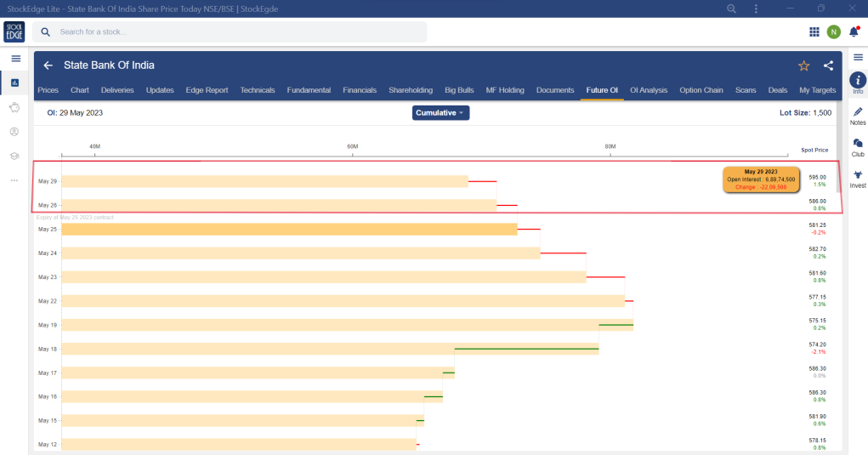Mark stock as favorite with star icon

click(x=803, y=65)
